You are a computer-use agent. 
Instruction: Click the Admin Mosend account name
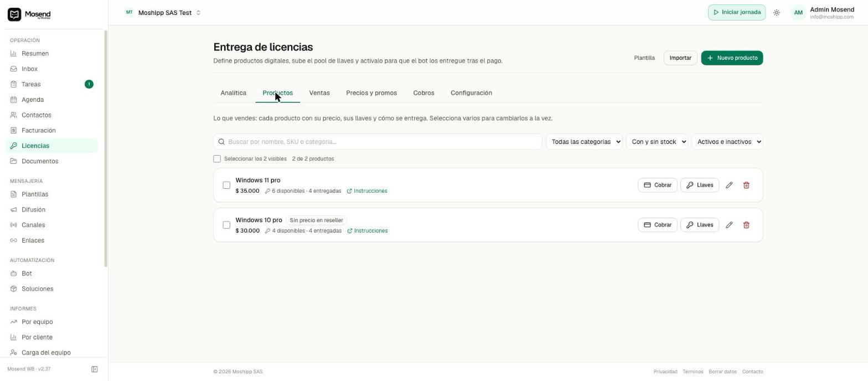[x=832, y=9]
